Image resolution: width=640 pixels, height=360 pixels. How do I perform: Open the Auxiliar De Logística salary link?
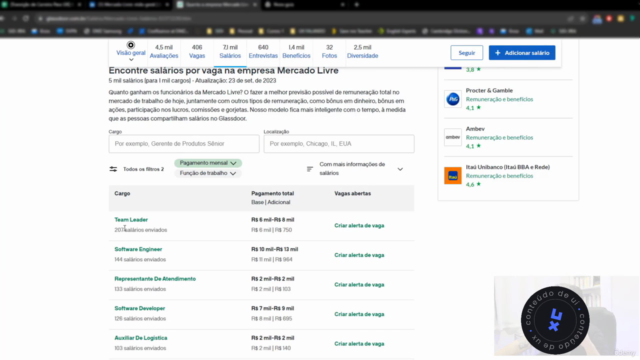[141, 338]
